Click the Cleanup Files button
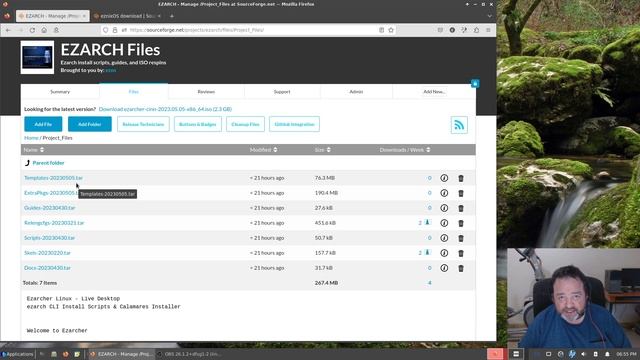 coord(245,124)
